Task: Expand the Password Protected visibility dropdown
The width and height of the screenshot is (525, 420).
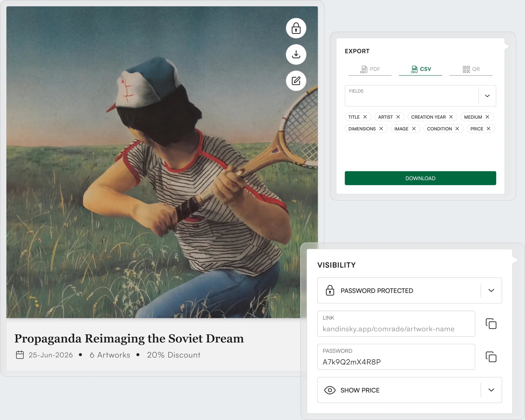Action: coord(491,290)
